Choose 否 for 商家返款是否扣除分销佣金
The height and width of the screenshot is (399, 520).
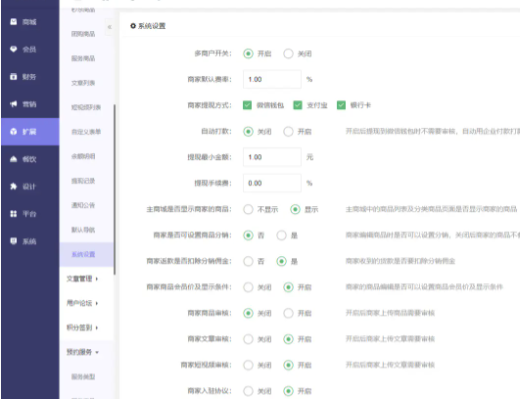pyautogui.click(x=248, y=261)
